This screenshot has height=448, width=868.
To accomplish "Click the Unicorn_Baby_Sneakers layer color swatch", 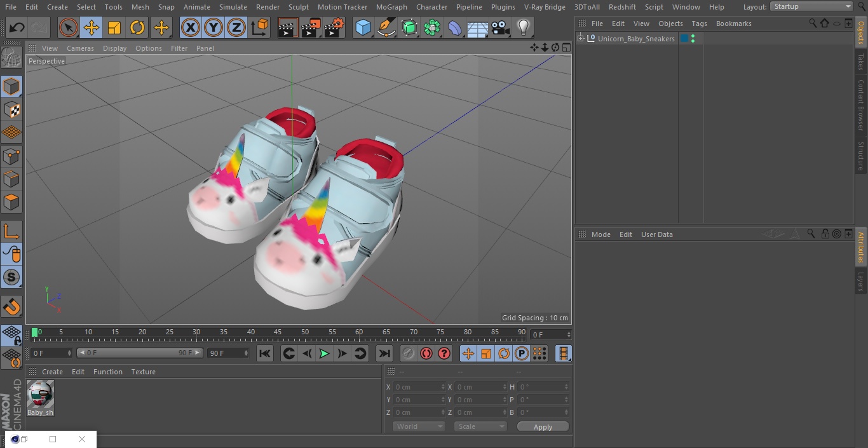I will tap(684, 39).
